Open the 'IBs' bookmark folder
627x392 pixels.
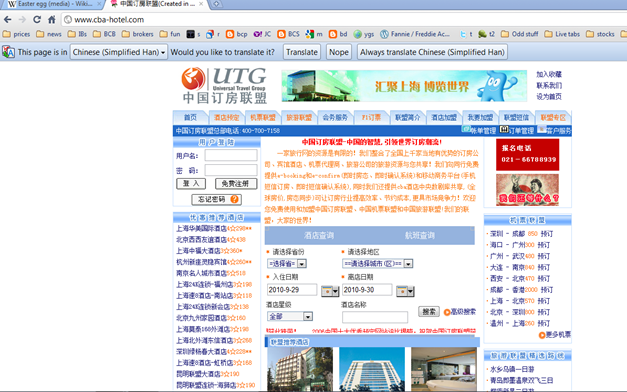pos(77,34)
